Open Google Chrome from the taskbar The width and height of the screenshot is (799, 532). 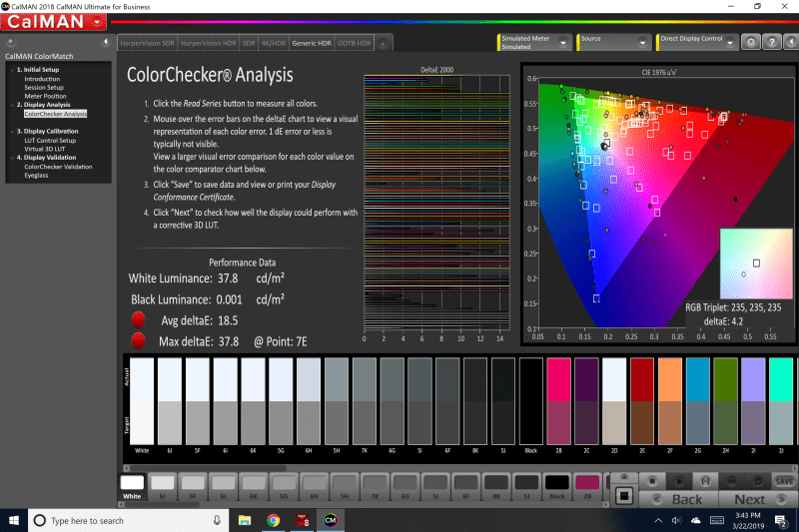(x=273, y=520)
